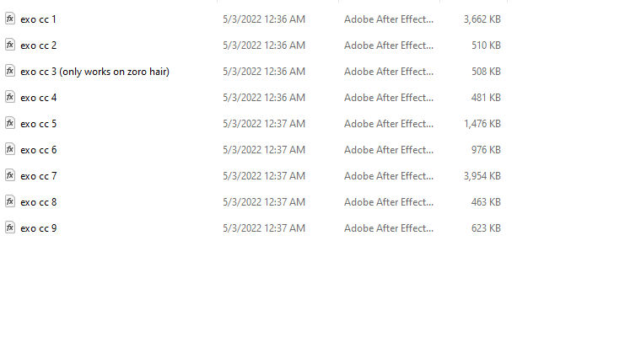Select the file named exo cc 2

coord(39,45)
